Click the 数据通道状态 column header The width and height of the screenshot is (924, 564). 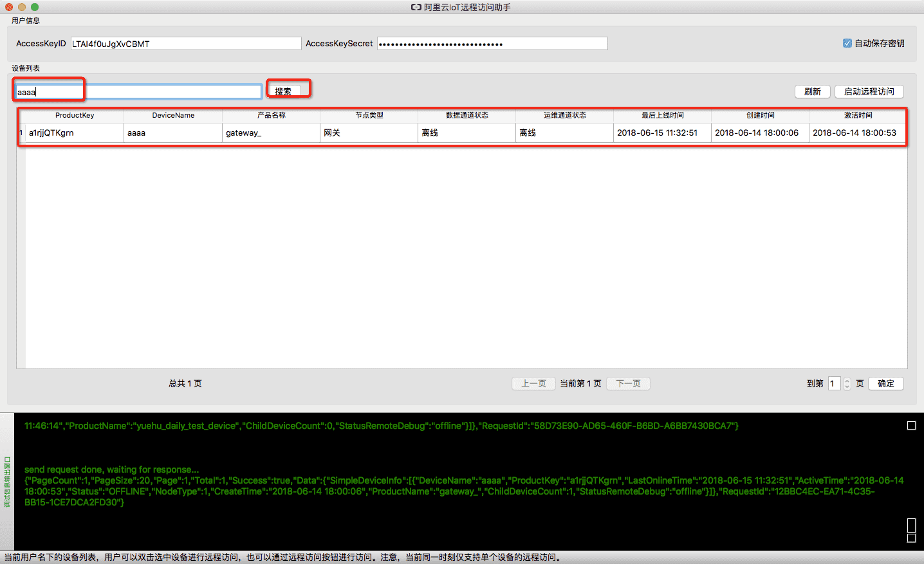pos(467,115)
